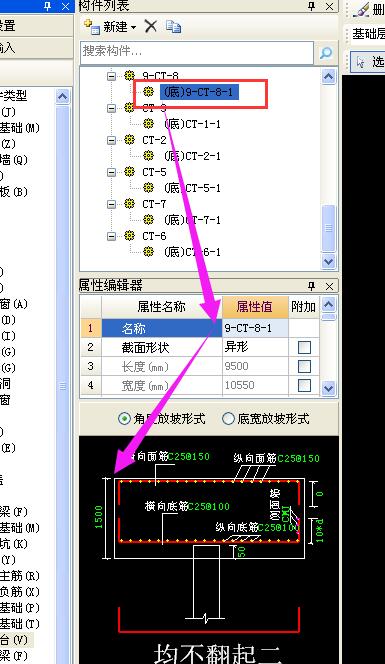385x664 pixels.
Task: Select (底)9-CT-8-1 tree item
Action: [x=199, y=92]
